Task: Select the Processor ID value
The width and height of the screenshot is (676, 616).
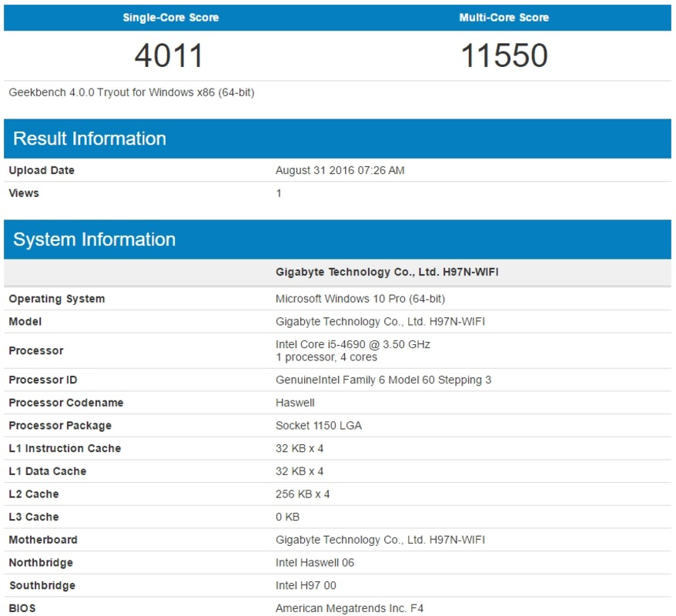Action: (x=386, y=380)
